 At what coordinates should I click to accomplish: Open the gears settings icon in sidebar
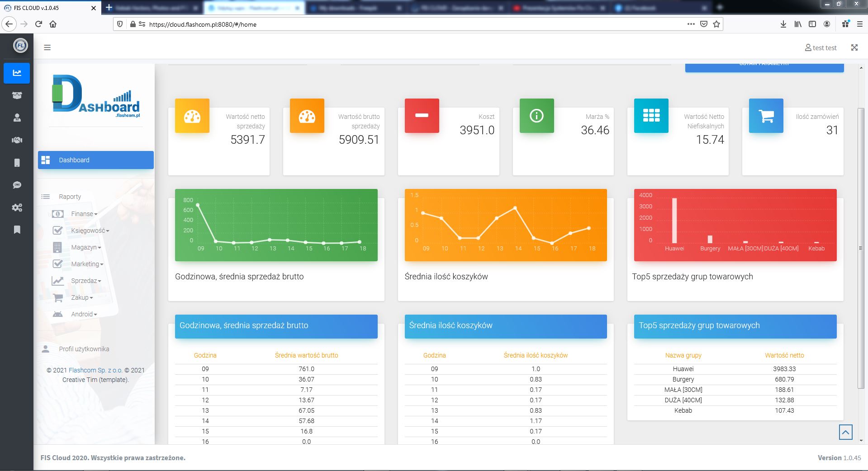coord(17,207)
